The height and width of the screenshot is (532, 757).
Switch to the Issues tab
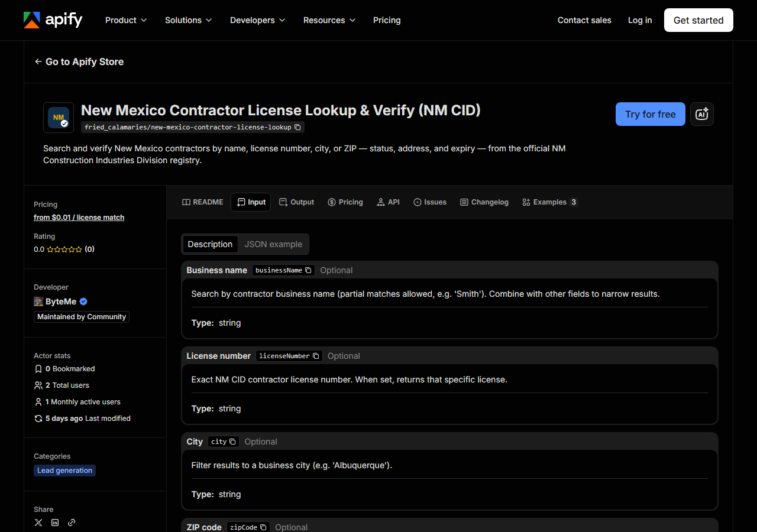pos(430,202)
